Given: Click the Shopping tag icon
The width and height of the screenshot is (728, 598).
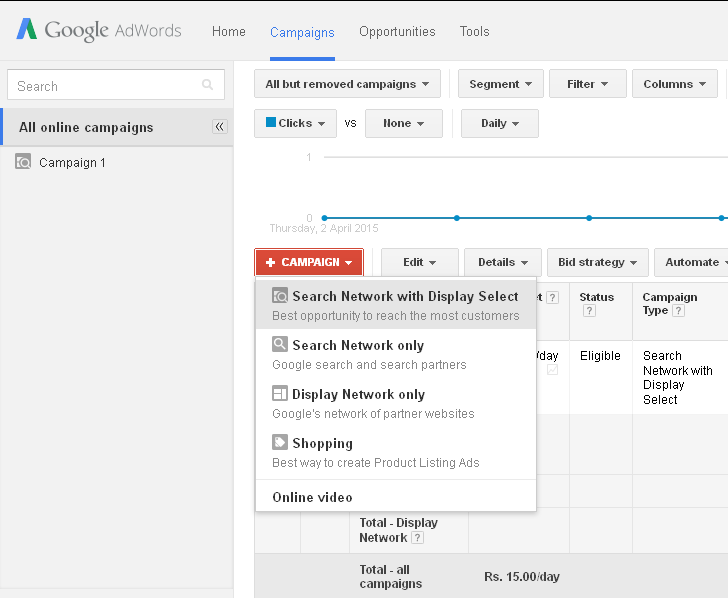Looking at the screenshot, I should pos(280,443).
